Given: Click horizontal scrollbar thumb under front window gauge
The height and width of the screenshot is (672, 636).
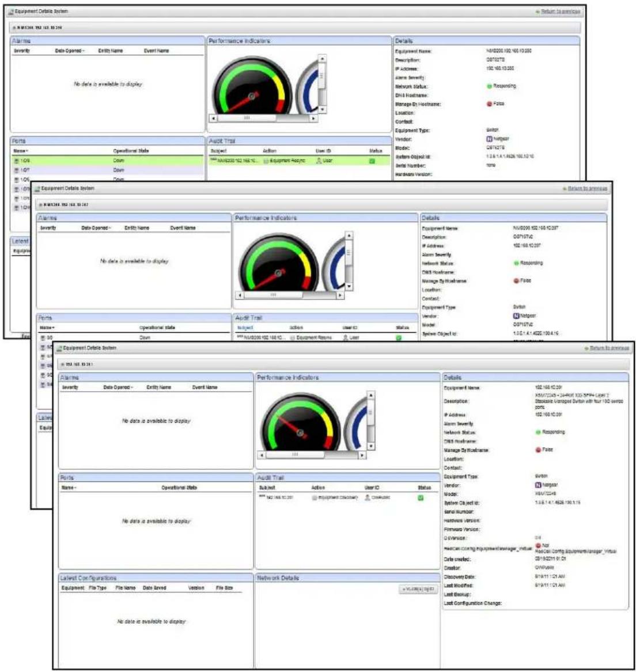Looking at the screenshot, I should (295, 455).
